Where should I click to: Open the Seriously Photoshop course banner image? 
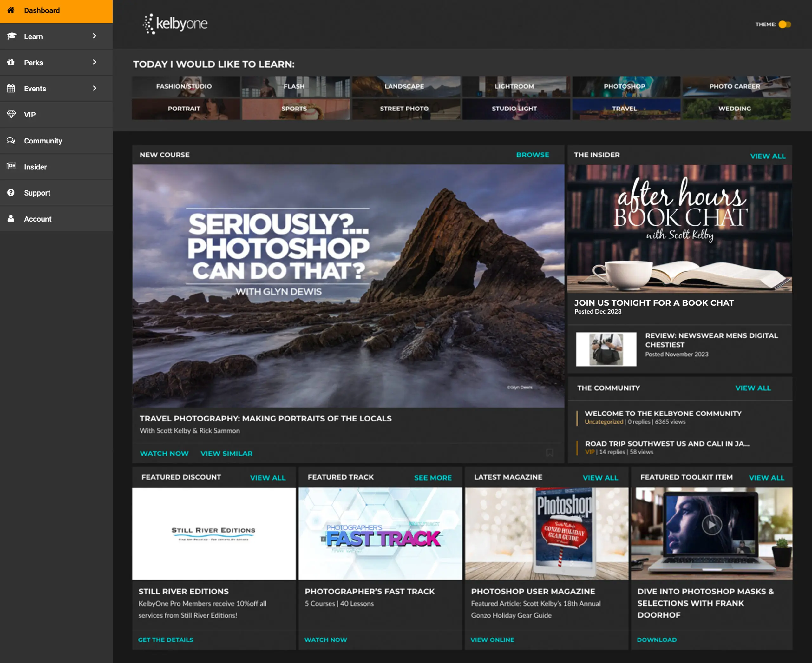pyautogui.click(x=348, y=286)
